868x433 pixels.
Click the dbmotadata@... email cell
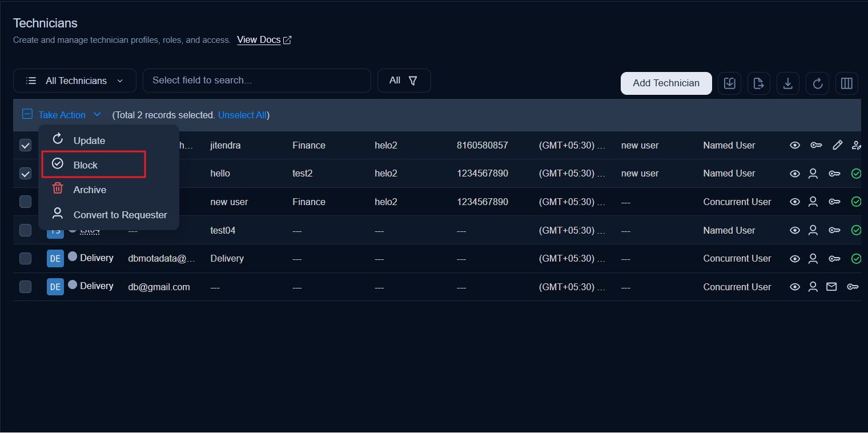(x=162, y=259)
